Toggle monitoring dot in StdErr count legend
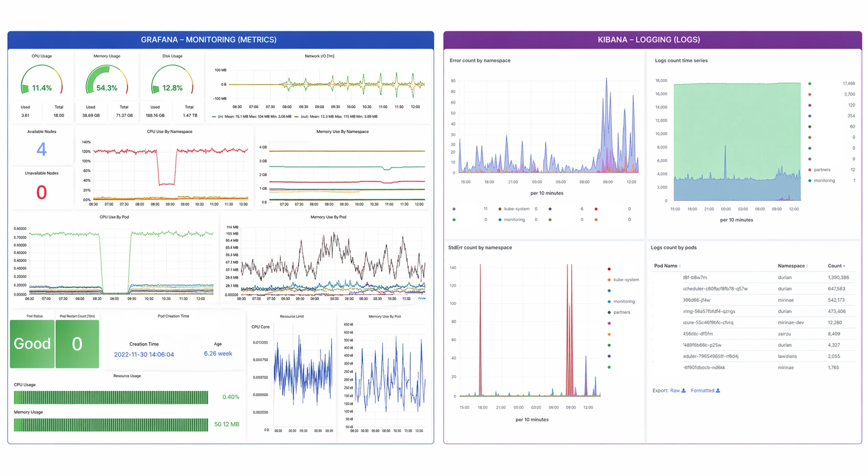 point(609,301)
